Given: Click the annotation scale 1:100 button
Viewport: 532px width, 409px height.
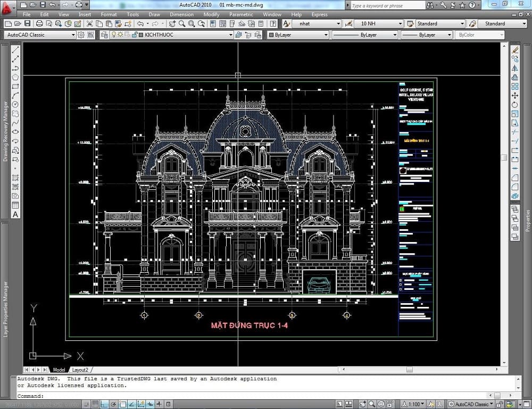Looking at the screenshot, I should point(415,404).
